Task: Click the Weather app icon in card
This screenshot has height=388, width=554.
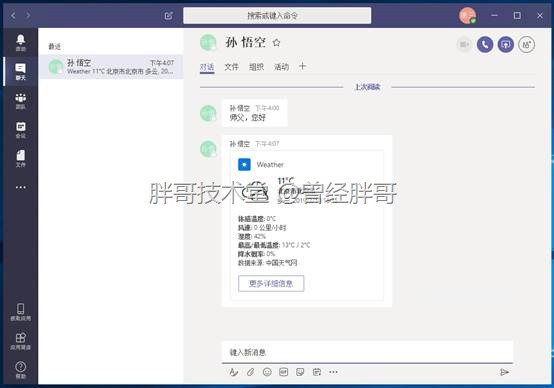Action: pos(244,164)
